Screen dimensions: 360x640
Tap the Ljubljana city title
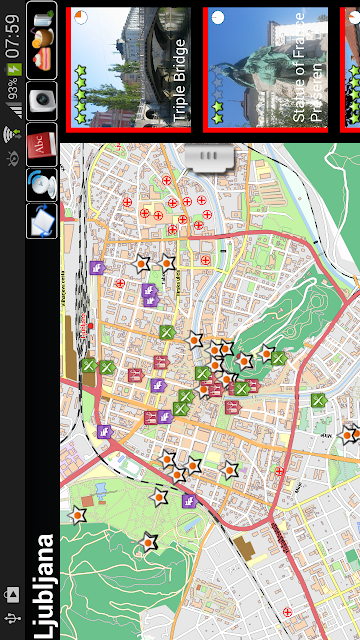[44, 587]
